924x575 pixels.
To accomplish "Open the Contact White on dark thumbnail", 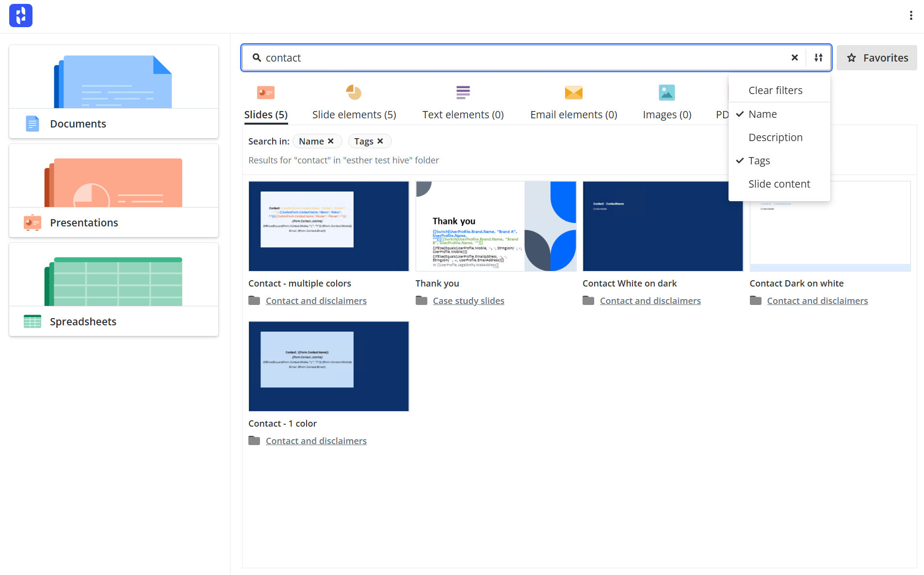I will pos(663,226).
